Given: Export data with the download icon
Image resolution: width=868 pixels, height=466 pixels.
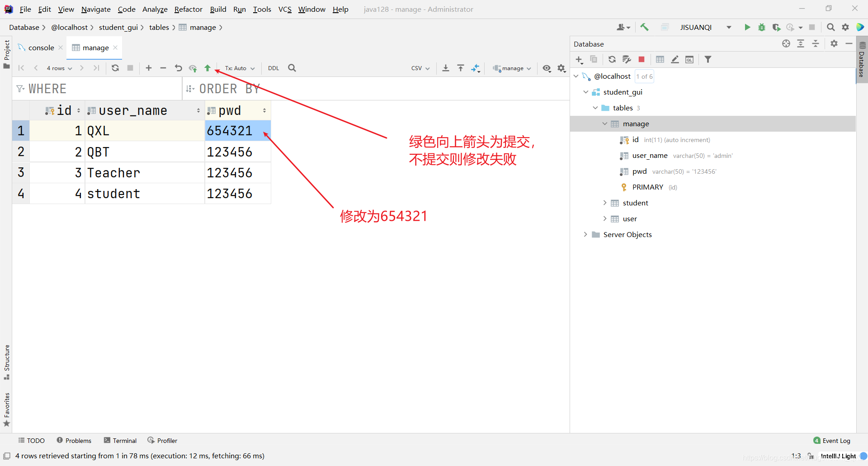Looking at the screenshot, I should click(446, 68).
